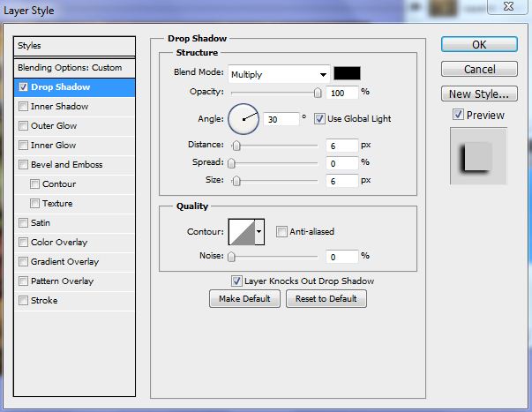Select the Drop Shadow label row
Screen dimensions: 532x412
point(74,87)
